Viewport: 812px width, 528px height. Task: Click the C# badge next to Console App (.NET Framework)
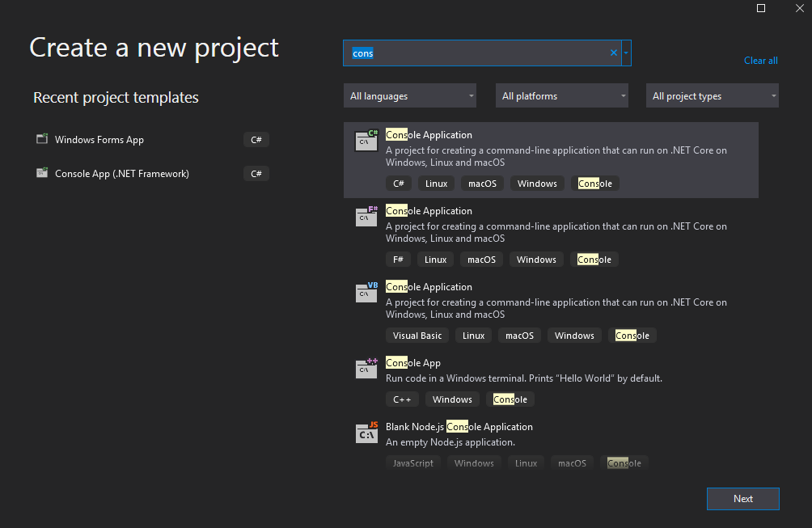[x=256, y=174]
